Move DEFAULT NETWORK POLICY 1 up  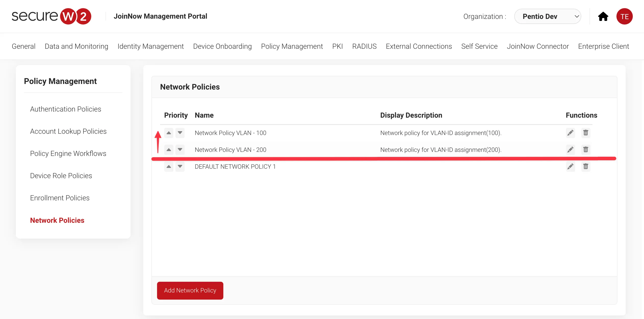tap(169, 167)
